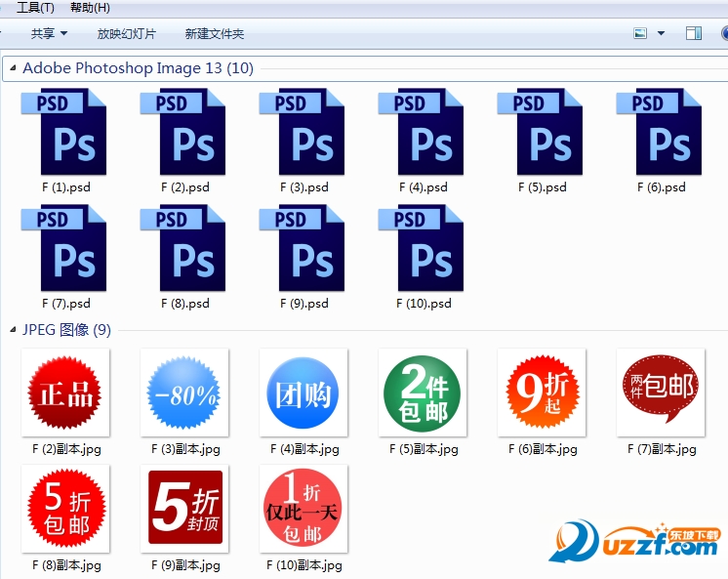Viewport: 728px width, 579px height.
Task: Select the F (10).psd file icon
Action: coord(422,248)
